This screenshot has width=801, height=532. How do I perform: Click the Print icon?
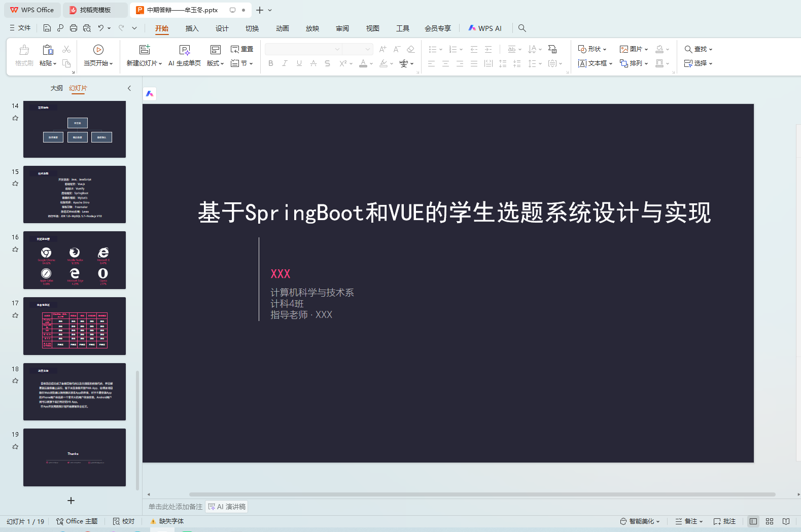[74, 28]
